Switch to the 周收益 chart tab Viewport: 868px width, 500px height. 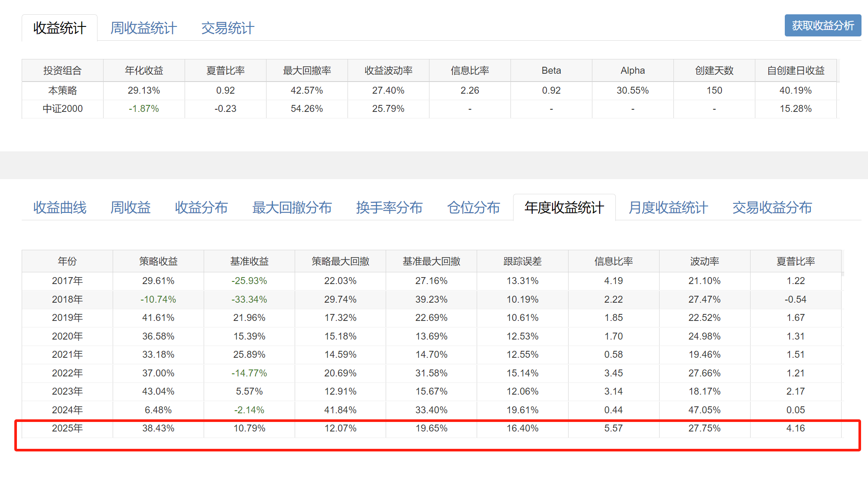point(130,208)
